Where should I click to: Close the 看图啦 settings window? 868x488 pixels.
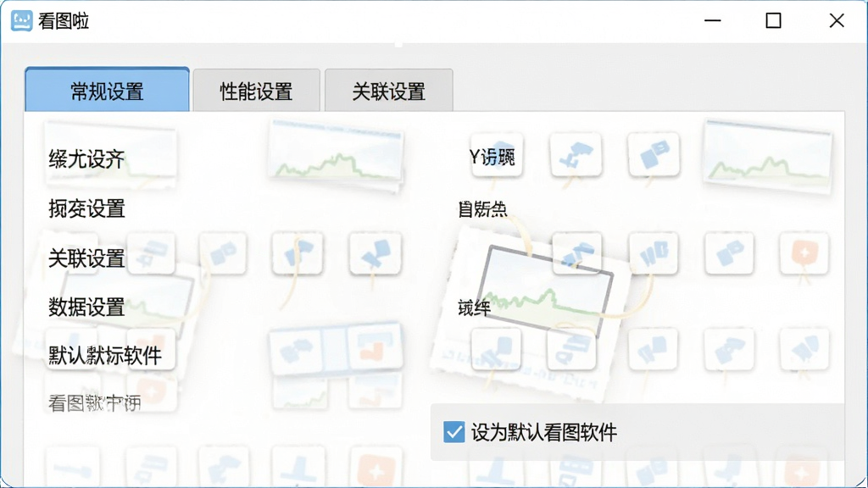(x=837, y=21)
